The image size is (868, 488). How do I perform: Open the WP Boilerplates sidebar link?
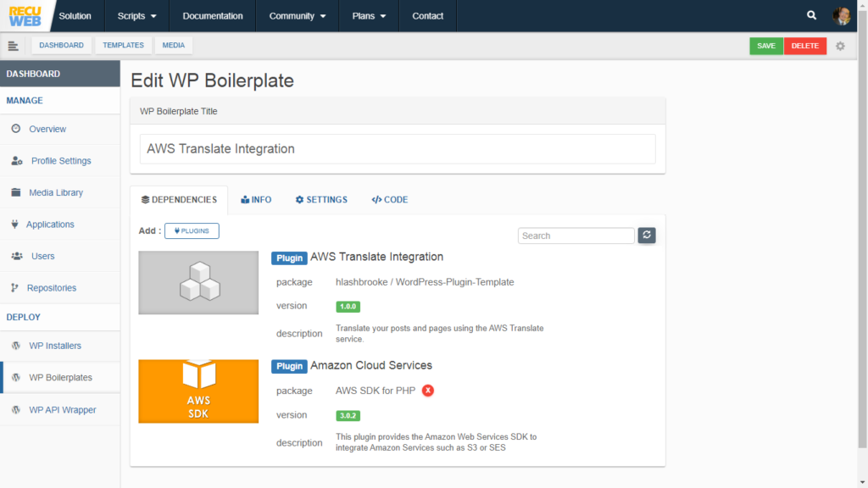(x=60, y=377)
